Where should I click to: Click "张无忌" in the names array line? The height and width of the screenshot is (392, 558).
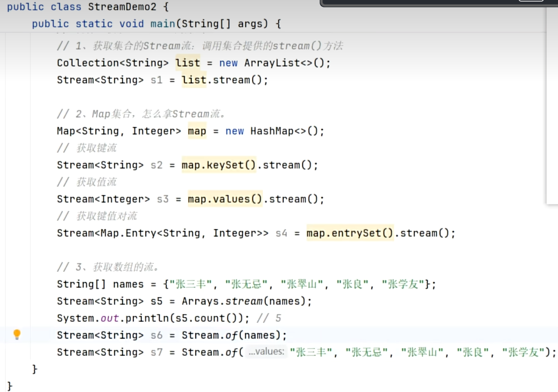(246, 284)
